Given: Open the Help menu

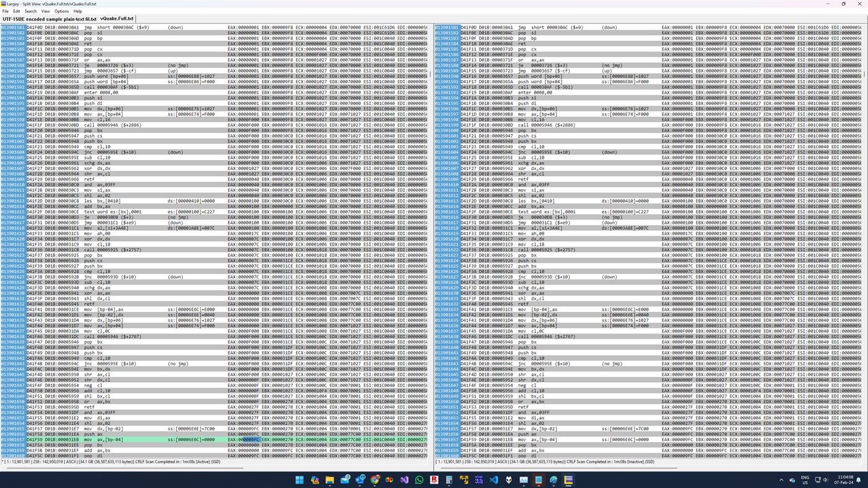Looking at the screenshot, I should 78,11.
